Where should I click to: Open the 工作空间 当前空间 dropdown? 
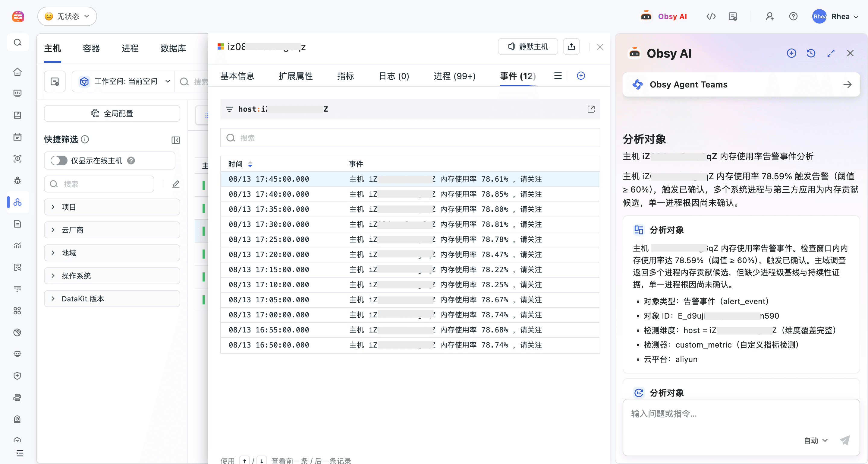coord(123,81)
